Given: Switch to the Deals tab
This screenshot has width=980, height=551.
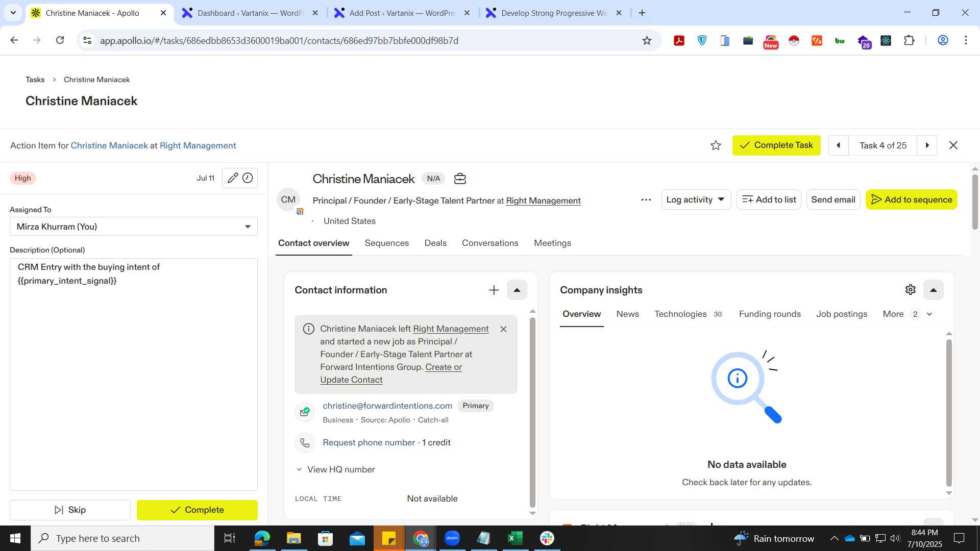Looking at the screenshot, I should [435, 243].
